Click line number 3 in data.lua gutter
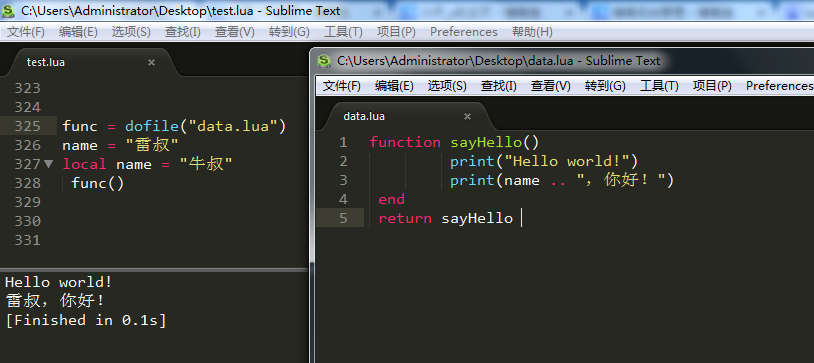 point(343,180)
